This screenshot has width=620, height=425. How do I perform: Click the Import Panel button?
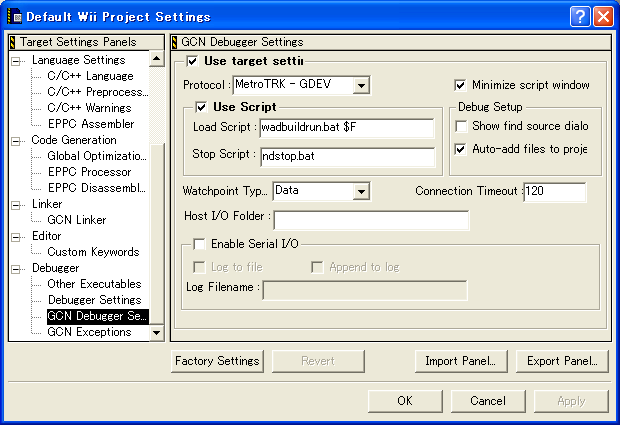click(x=460, y=361)
